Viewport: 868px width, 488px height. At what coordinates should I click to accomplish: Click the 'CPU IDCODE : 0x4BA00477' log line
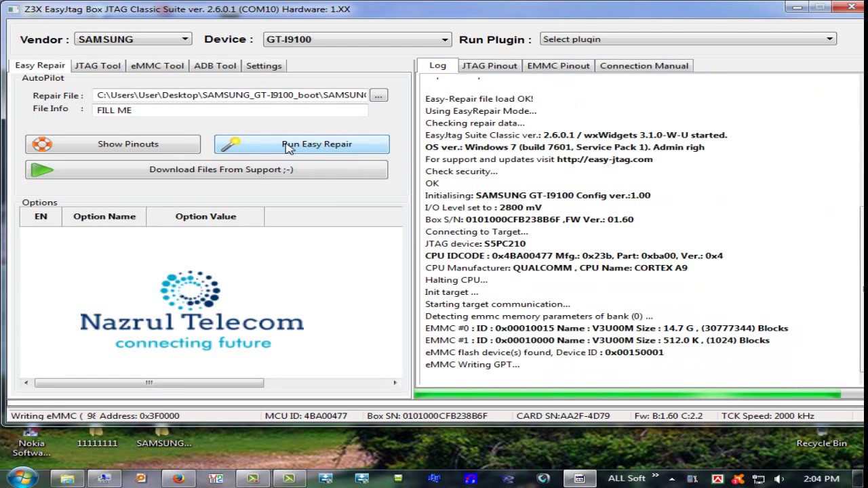(574, 256)
